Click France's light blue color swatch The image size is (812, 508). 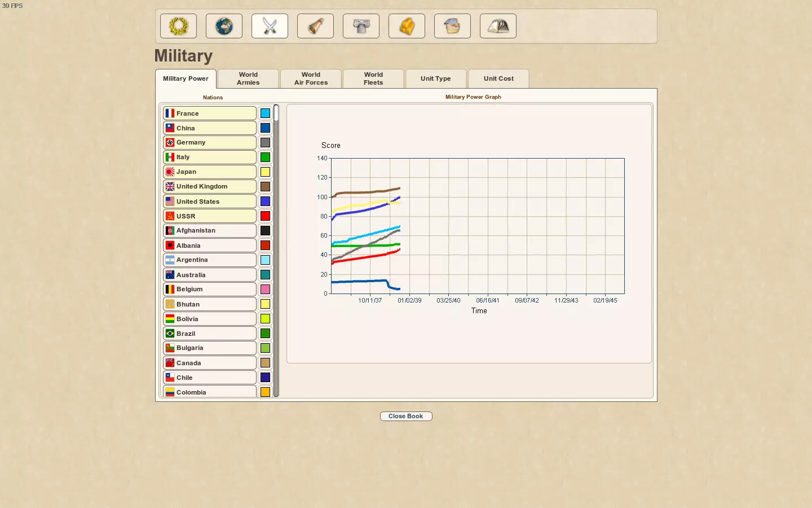pos(265,113)
